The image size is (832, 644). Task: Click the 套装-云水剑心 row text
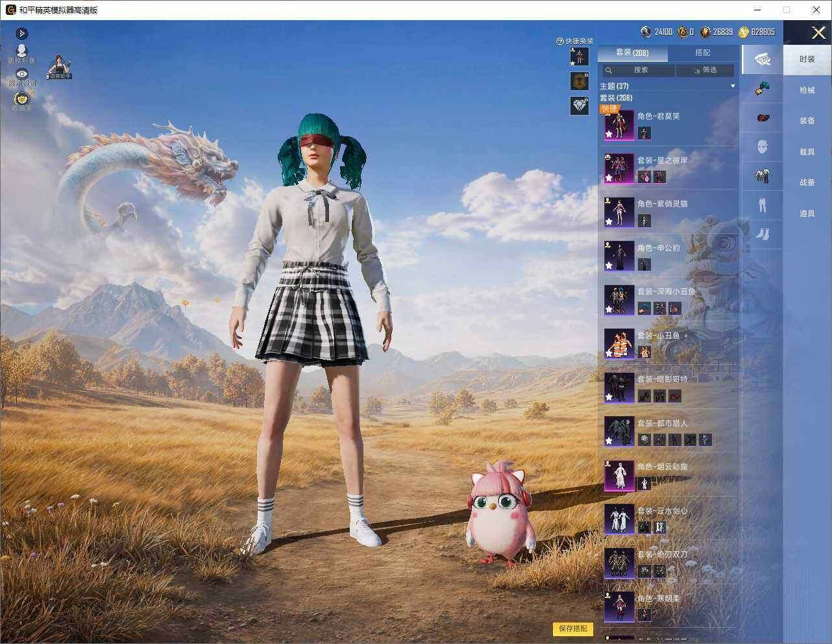(662, 511)
